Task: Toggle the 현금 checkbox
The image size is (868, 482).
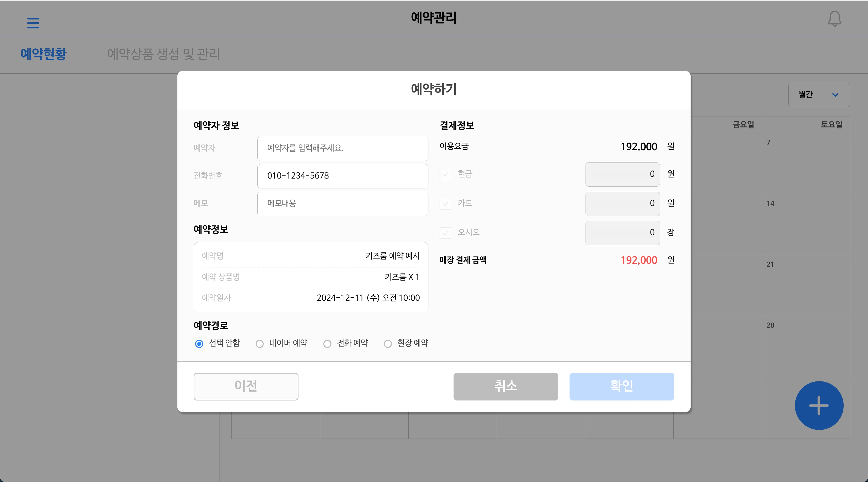Action: coord(445,174)
